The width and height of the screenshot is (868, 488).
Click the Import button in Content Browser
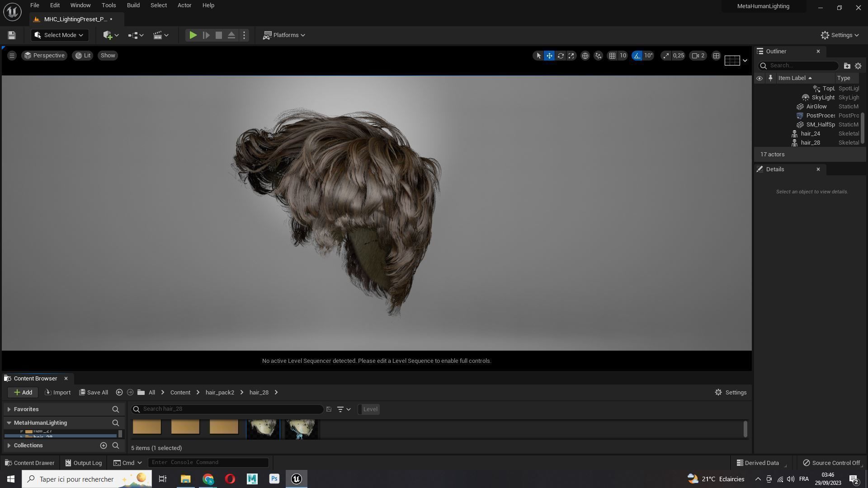(x=58, y=393)
